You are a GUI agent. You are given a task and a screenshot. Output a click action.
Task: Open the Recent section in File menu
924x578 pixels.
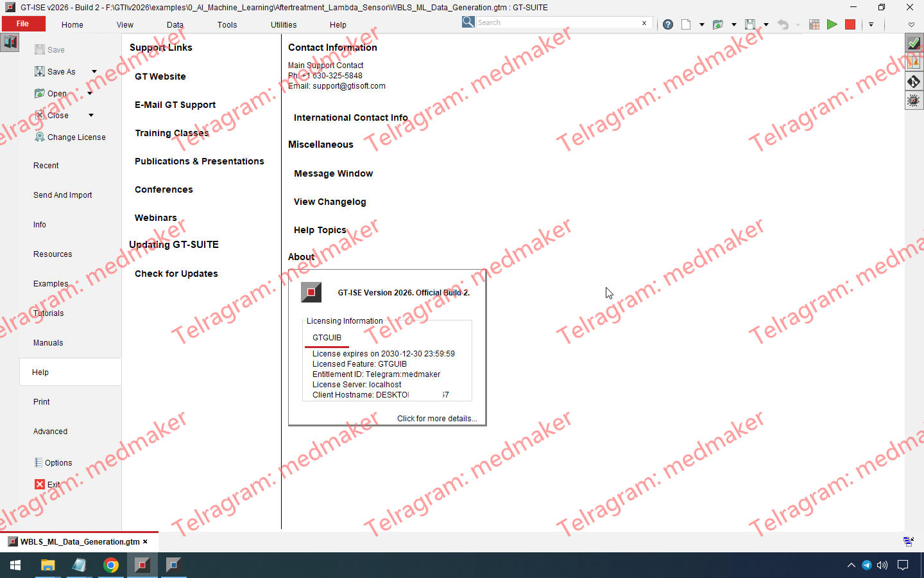click(x=46, y=165)
